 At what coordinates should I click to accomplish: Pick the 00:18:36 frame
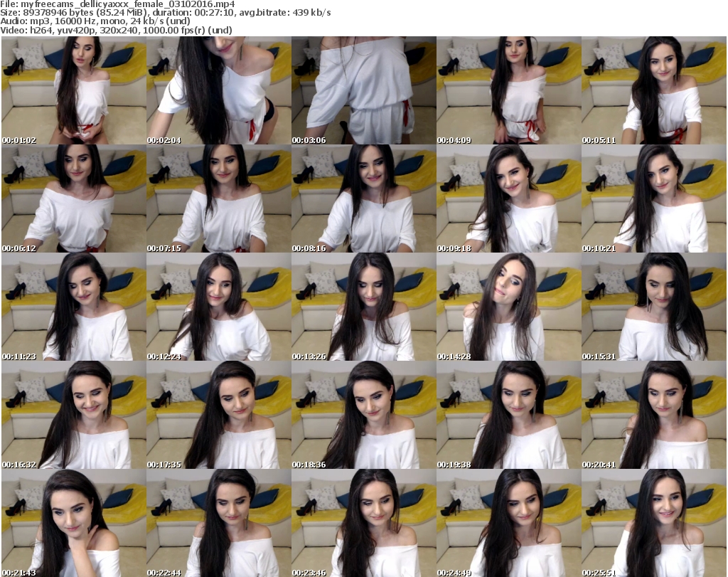coord(363,415)
